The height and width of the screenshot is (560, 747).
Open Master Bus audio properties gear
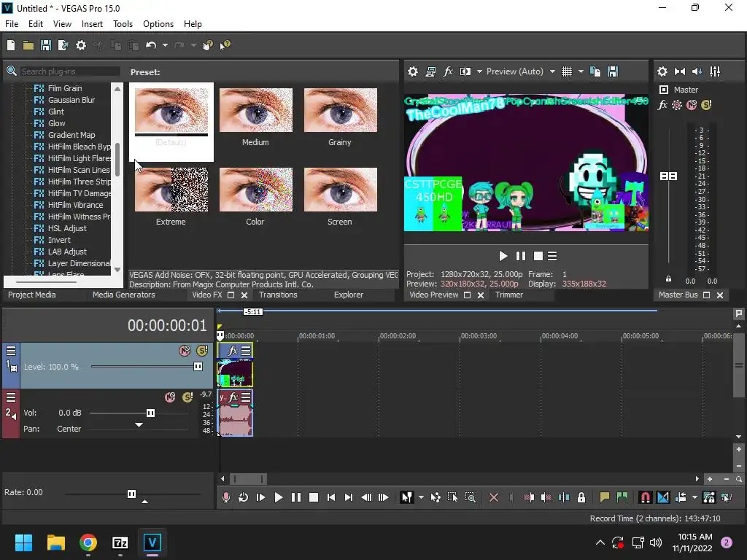(x=662, y=71)
